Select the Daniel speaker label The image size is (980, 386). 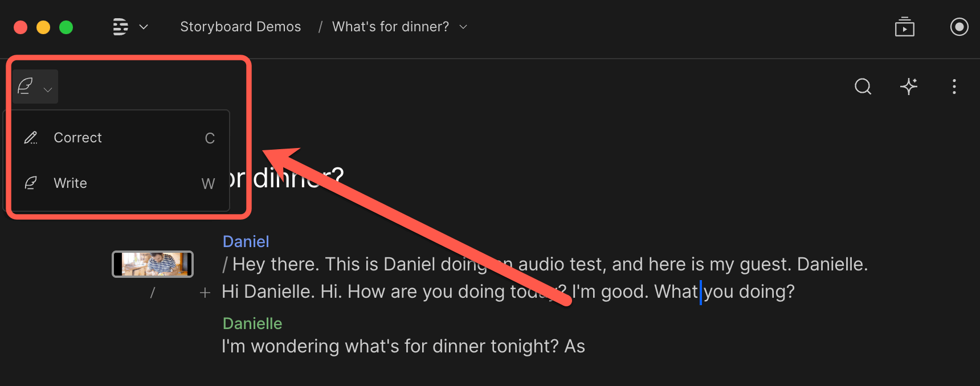(246, 241)
